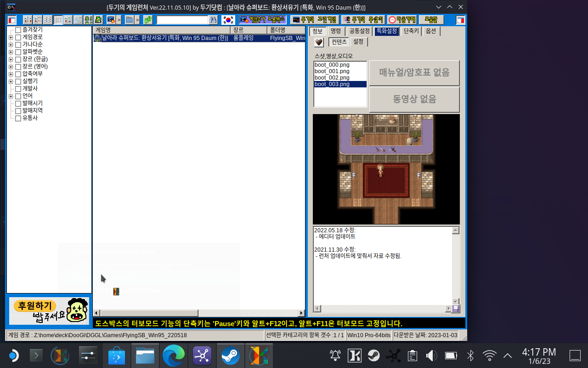
Task: Expand the 알파벳순 tree node
Action: click(x=11, y=52)
